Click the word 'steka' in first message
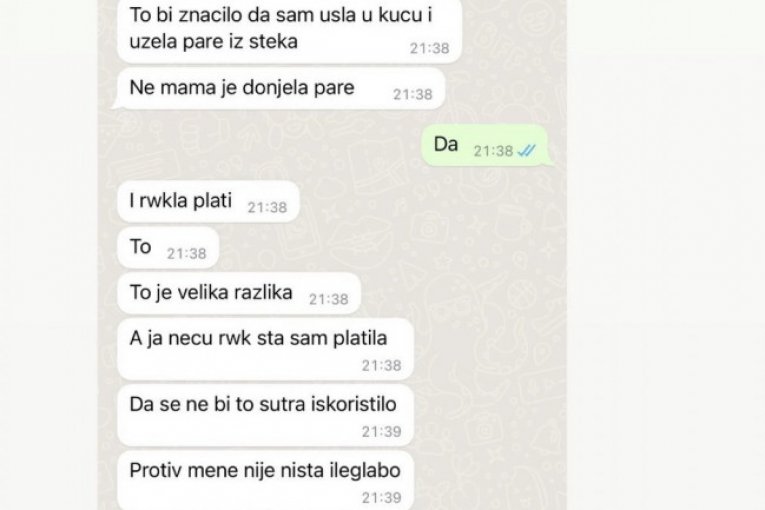 tap(273, 41)
